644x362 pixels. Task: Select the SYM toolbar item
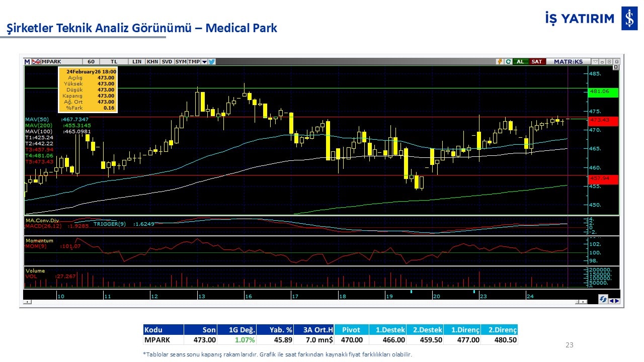[181, 61]
